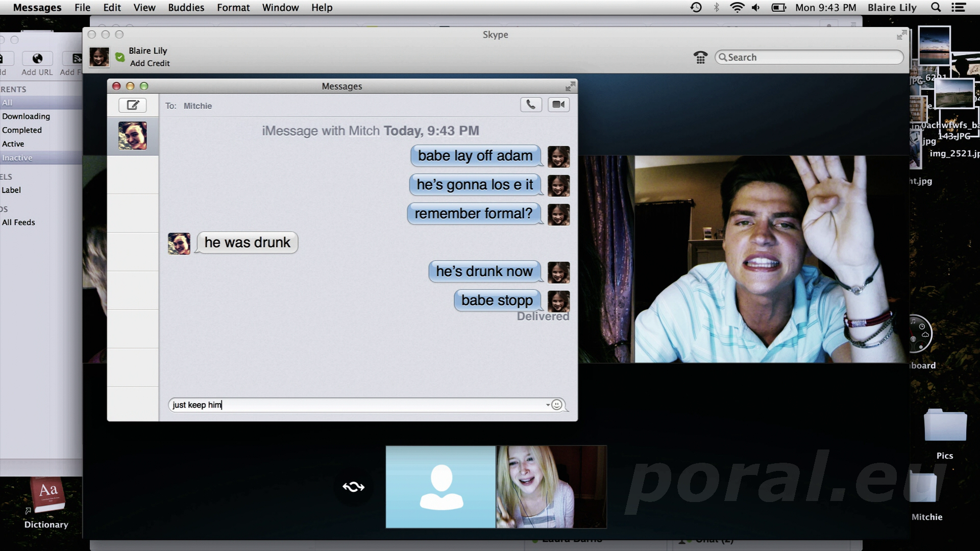Enter full screen in Messages window

pos(570,86)
